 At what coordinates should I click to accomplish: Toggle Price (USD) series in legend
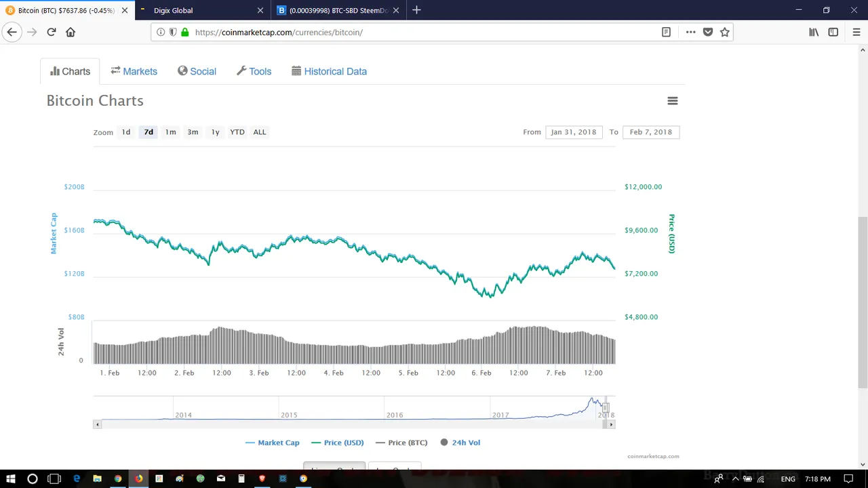[x=338, y=443]
